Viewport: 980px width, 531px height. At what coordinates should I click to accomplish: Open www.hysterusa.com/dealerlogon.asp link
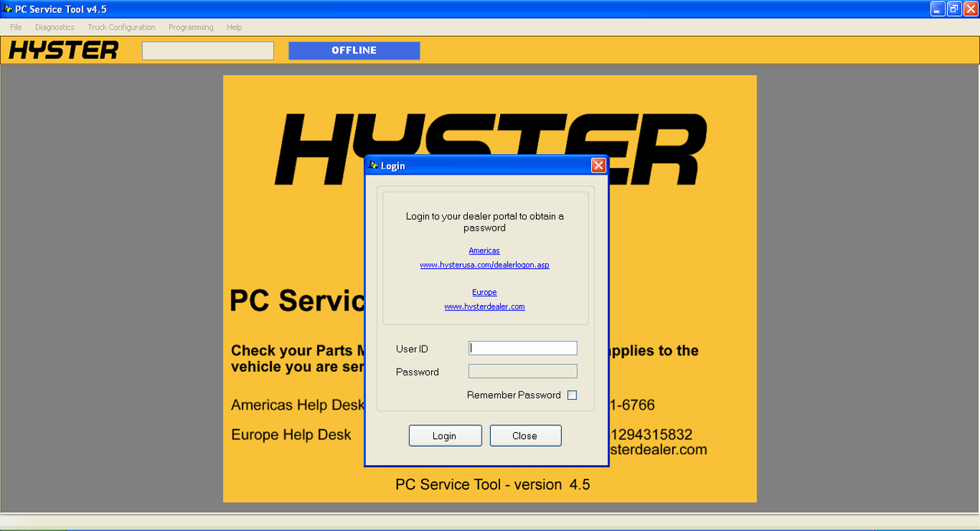[485, 265]
